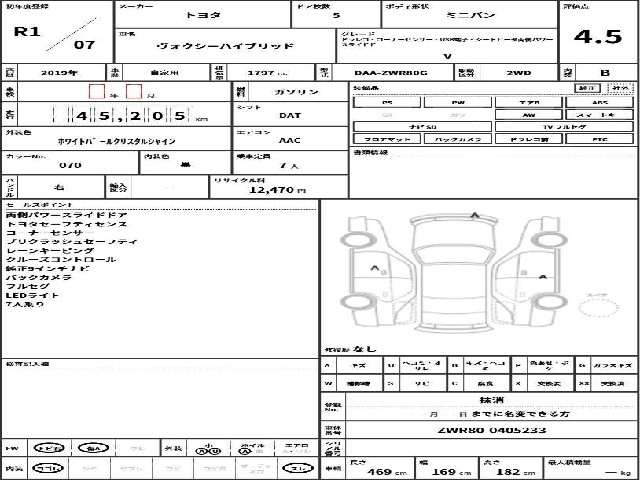Viewport: 640px width, 480px height.
Task: Click the W legend code cell
Action: [x=328, y=384]
